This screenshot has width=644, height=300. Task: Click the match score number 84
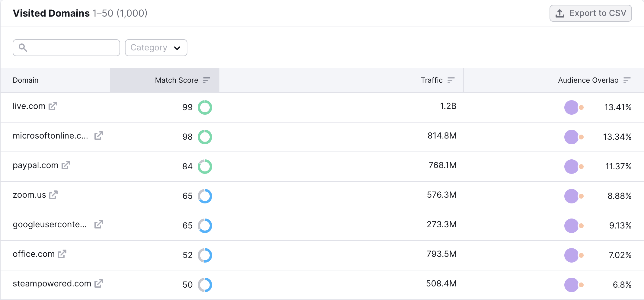pos(187,167)
